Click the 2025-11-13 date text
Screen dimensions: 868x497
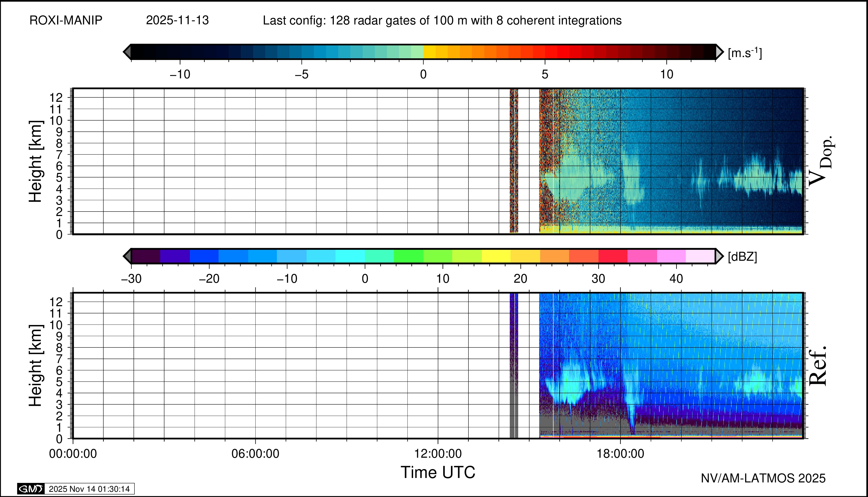(177, 21)
